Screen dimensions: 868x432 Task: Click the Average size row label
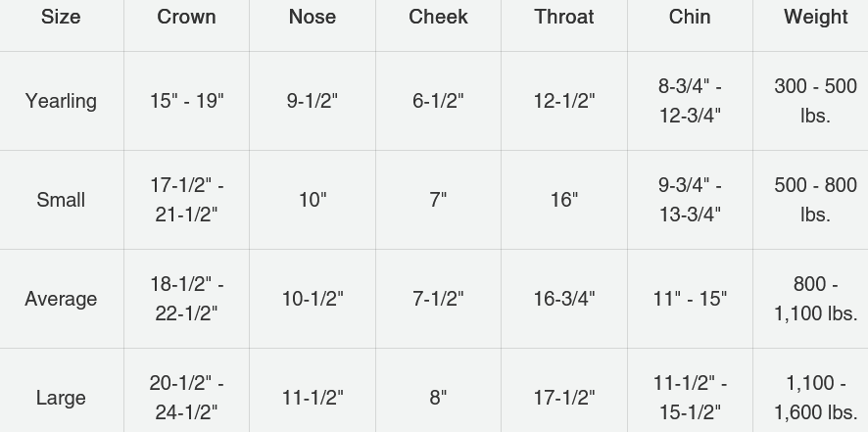point(61,299)
